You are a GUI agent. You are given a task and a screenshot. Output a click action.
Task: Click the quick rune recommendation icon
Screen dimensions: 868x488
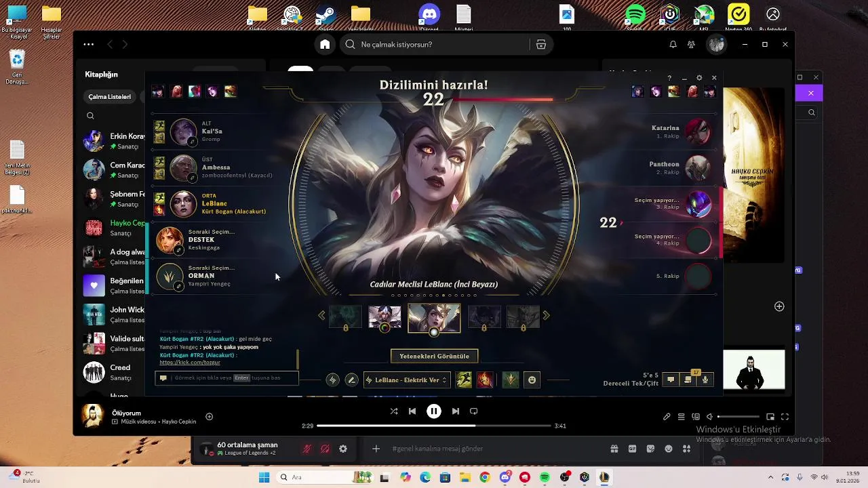pos(332,380)
